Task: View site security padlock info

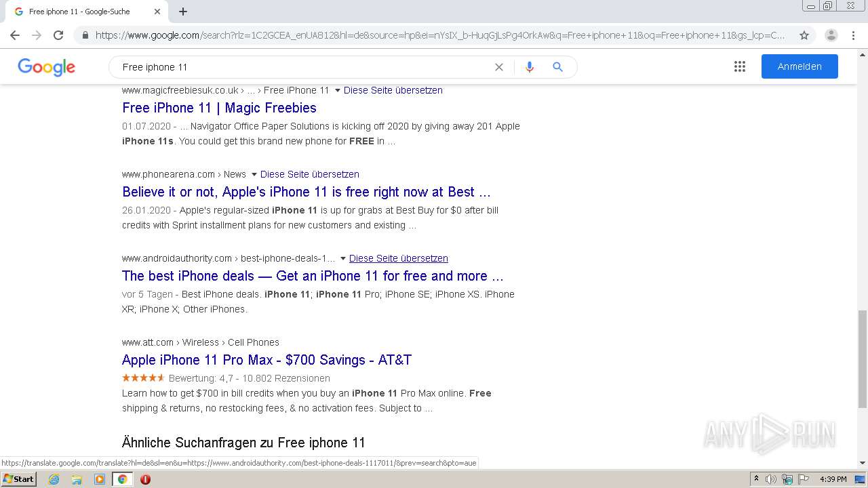Action: pyautogui.click(x=85, y=35)
